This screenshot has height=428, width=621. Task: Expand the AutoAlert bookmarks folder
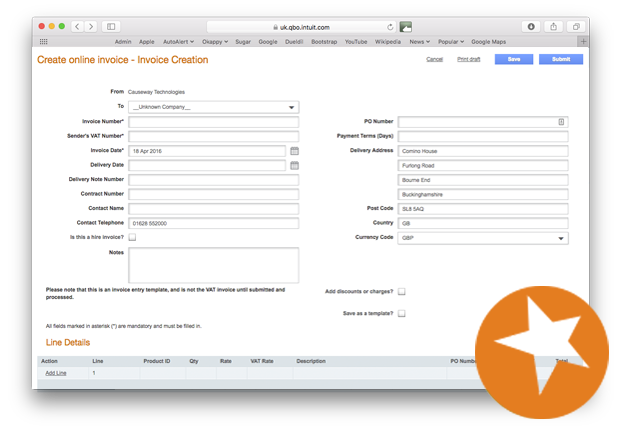[178, 42]
